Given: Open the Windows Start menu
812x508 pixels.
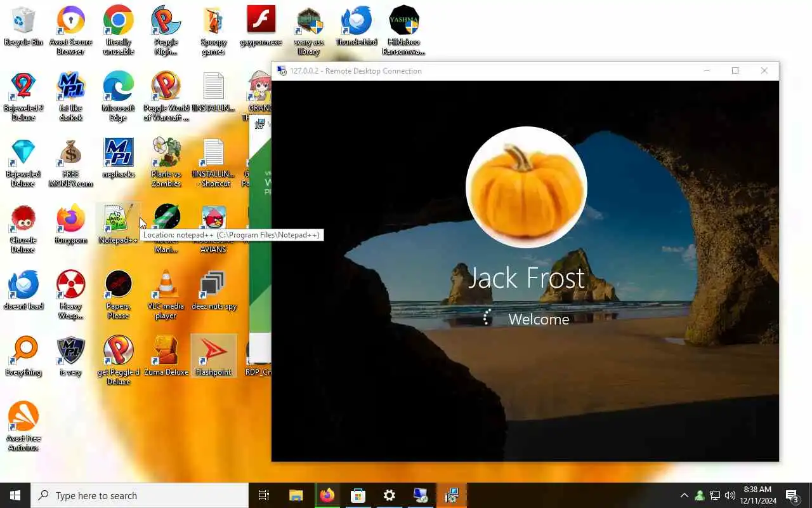Looking at the screenshot, I should point(15,495).
